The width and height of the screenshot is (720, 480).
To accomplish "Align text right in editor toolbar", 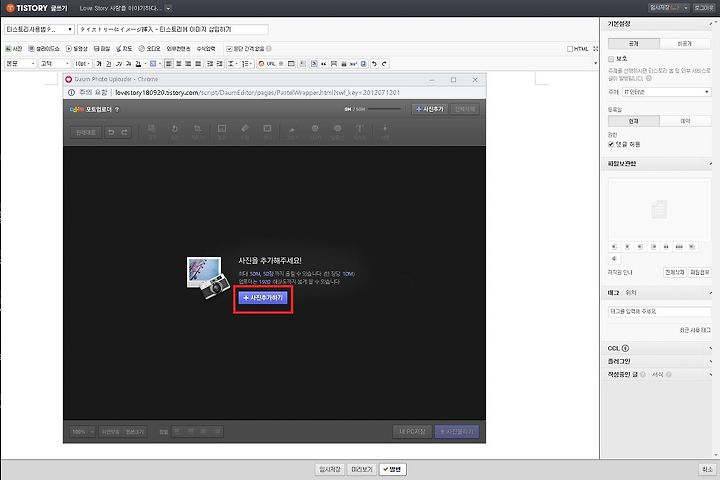I will (x=188, y=64).
